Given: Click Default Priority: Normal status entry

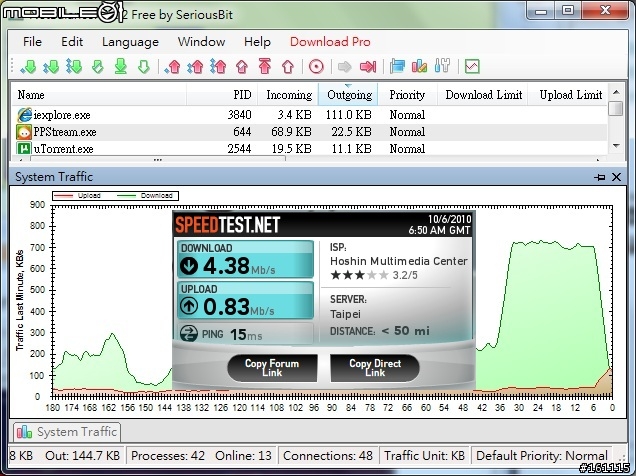Looking at the screenshot, I should coord(542,456).
